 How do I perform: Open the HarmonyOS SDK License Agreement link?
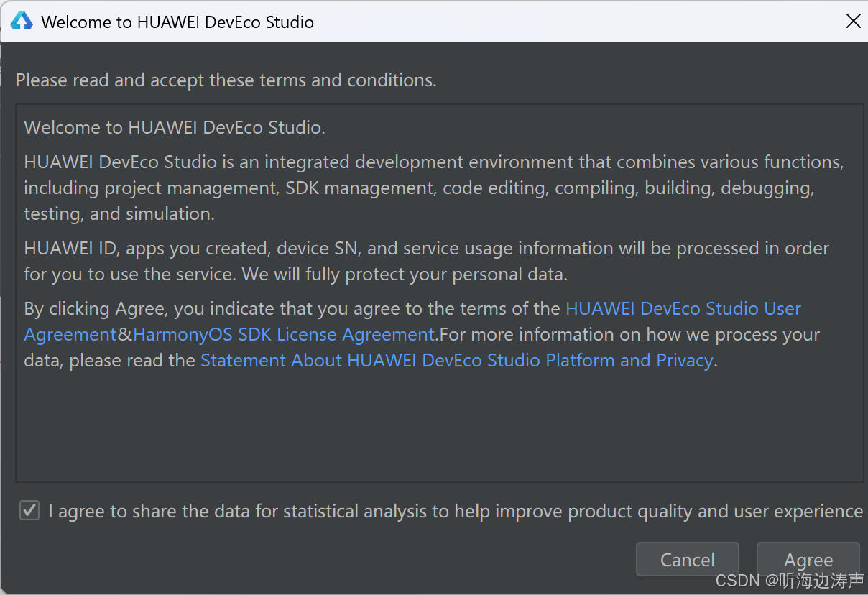(x=285, y=334)
